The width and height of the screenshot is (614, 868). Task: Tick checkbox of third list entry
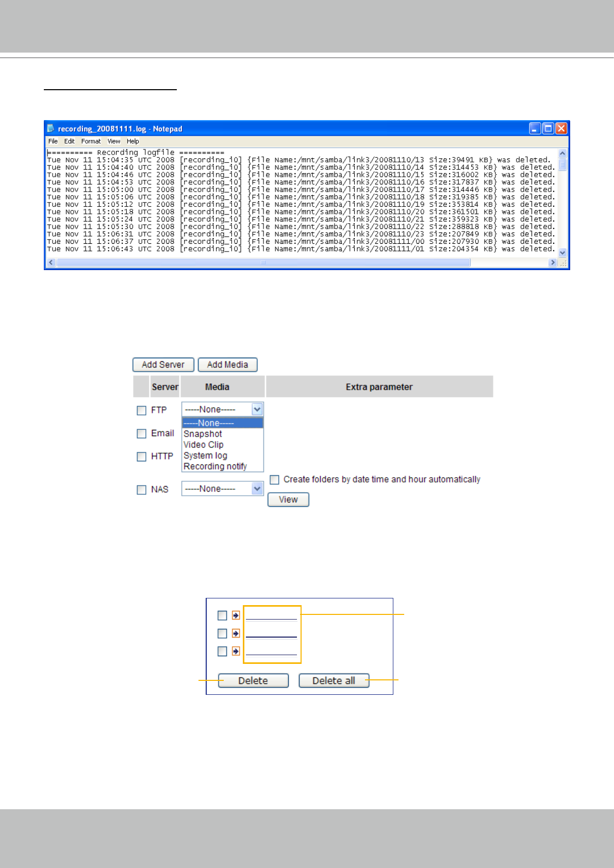pos(222,652)
